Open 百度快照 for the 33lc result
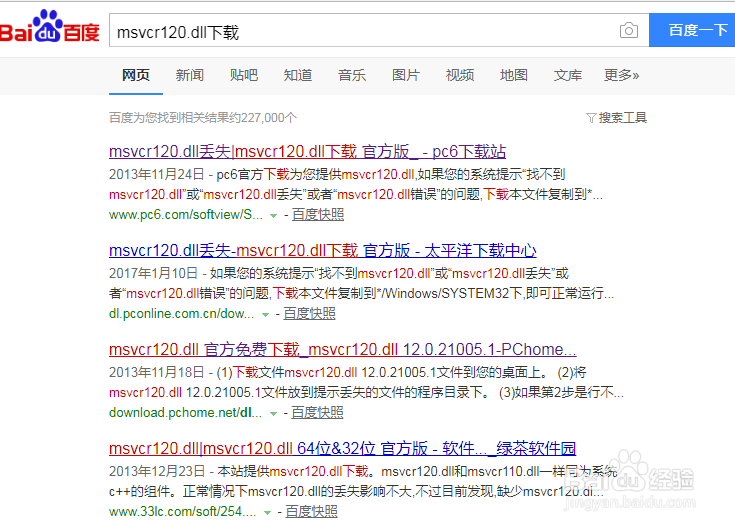This screenshot has height=528, width=735. tap(311, 512)
